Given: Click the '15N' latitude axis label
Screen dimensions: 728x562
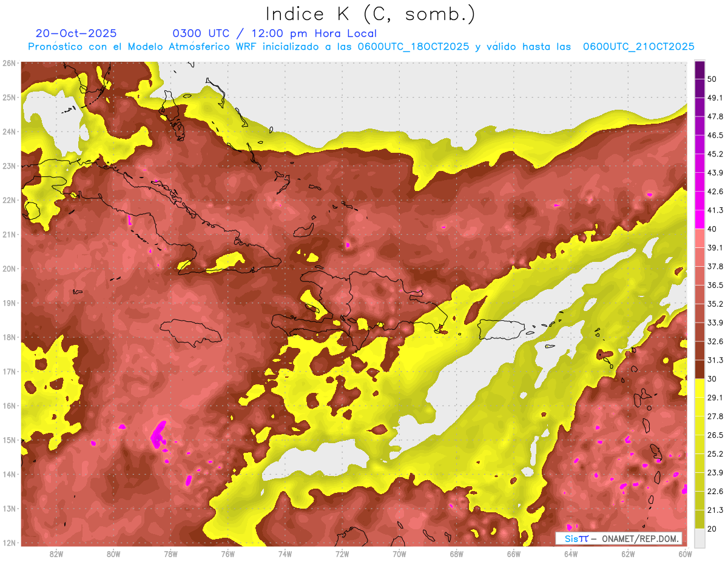Looking at the screenshot, I should (x=9, y=440).
